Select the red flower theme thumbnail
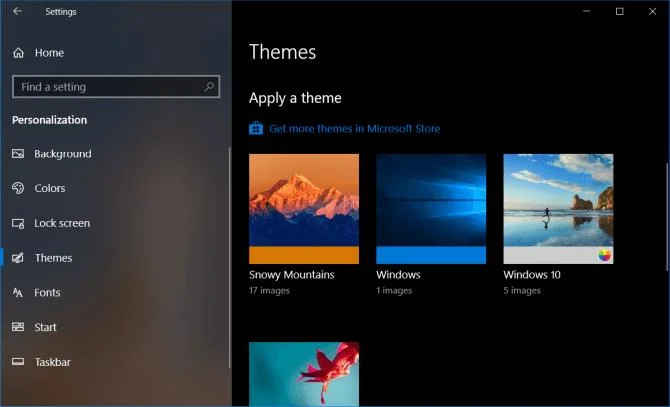Screen dimensions: 670x407 pyautogui.click(x=304, y=374)
